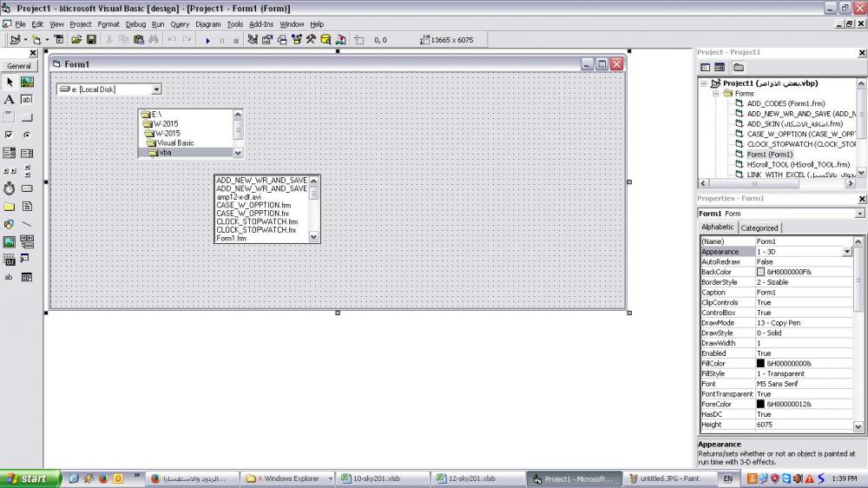This screenshot has width=868, height=488.
Task: Select the ComboBox control in the toolbox
Action: click(x=10, y=153)
